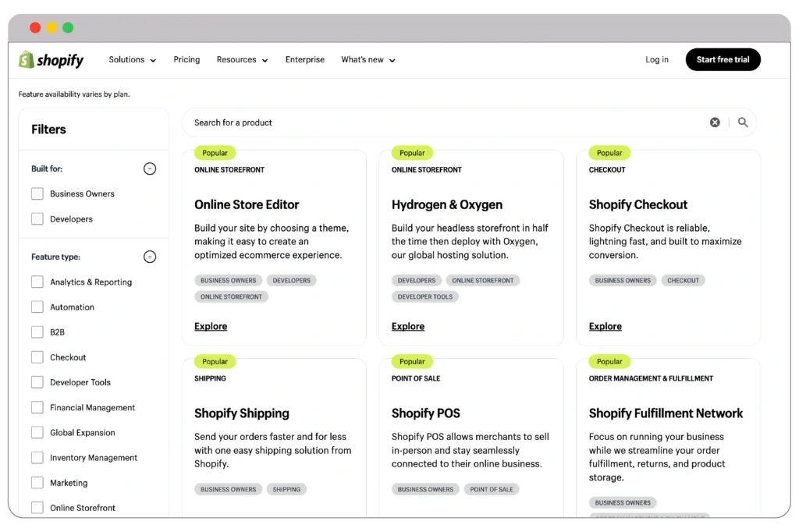Select the B2B checkbox
This screenshot has height=532, width=799.
tap(36, 332)
